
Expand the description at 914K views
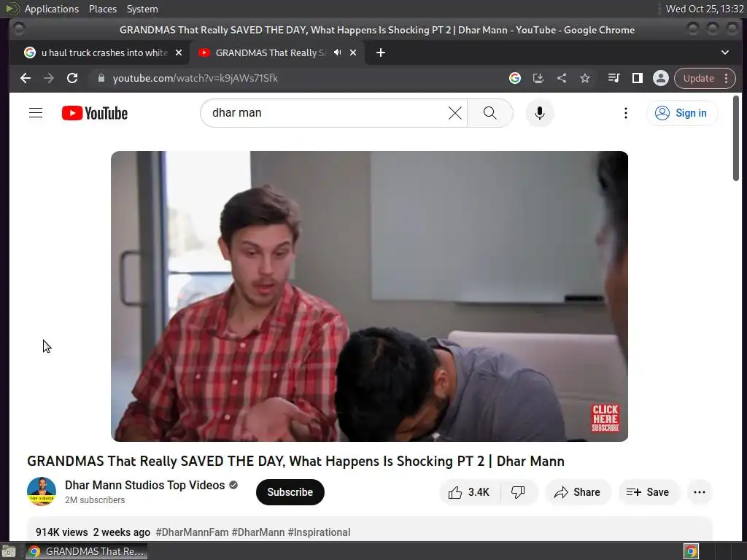[369, 529]
